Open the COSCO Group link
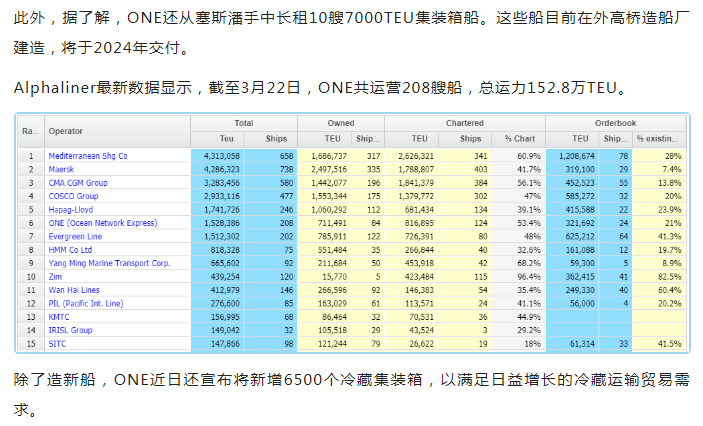Screen dimensions: 703x426 click(73, 196)
